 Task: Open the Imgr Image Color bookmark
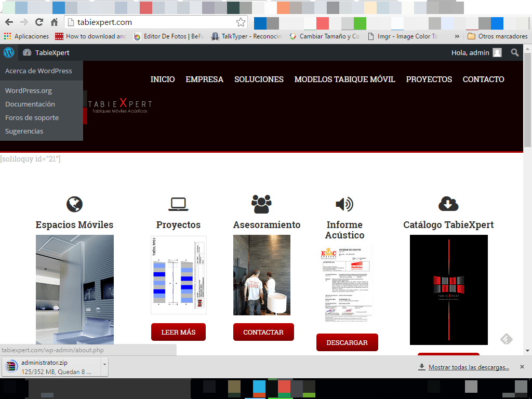pos(403,36)
